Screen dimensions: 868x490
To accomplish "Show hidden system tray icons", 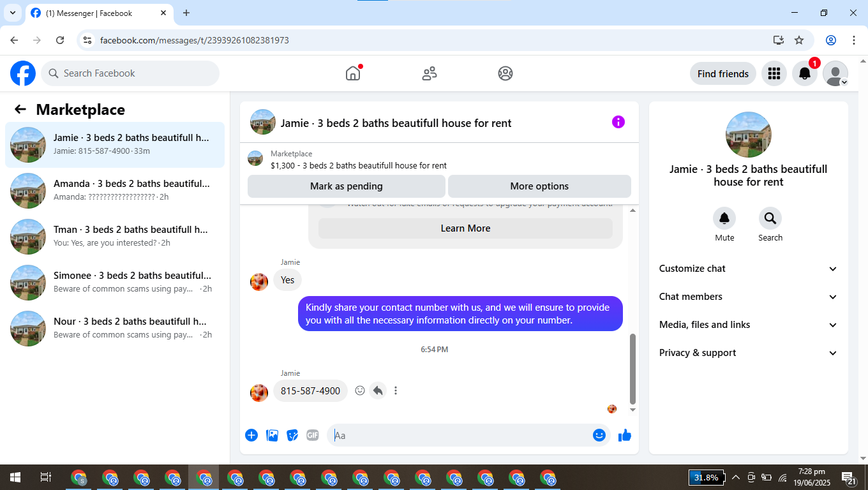I will [x=735, y=477].
